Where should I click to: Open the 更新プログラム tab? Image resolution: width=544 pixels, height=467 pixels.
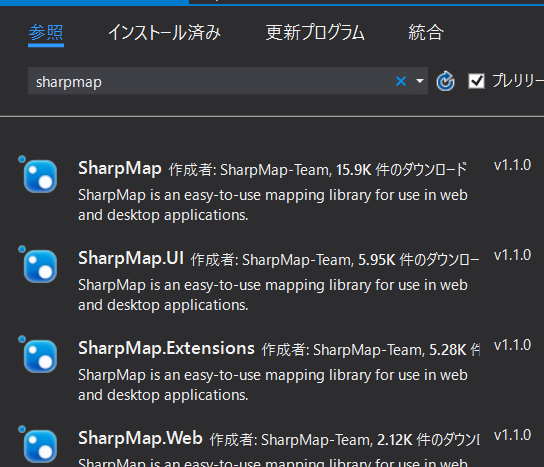tap(315, 33)
